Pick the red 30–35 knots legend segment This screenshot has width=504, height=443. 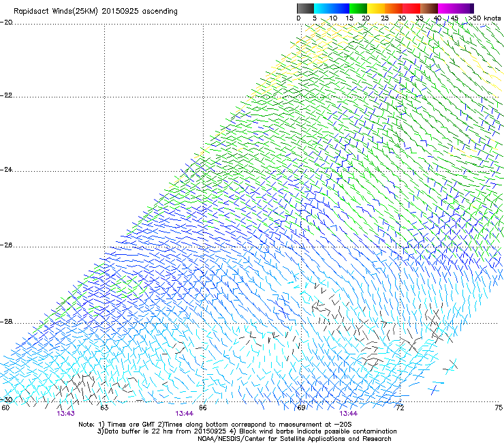(x=411, y=8)
